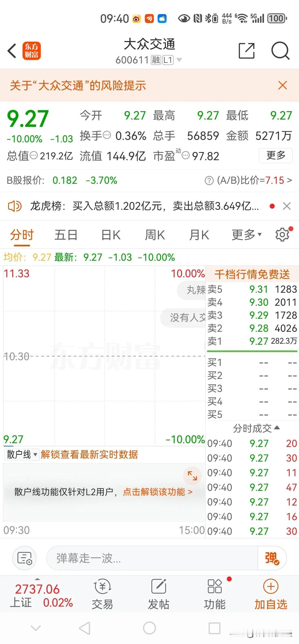The height and width of the screenshot is (644, 299).
Task: Open the search magnifier icon
Action: click(x=280, y=51)
